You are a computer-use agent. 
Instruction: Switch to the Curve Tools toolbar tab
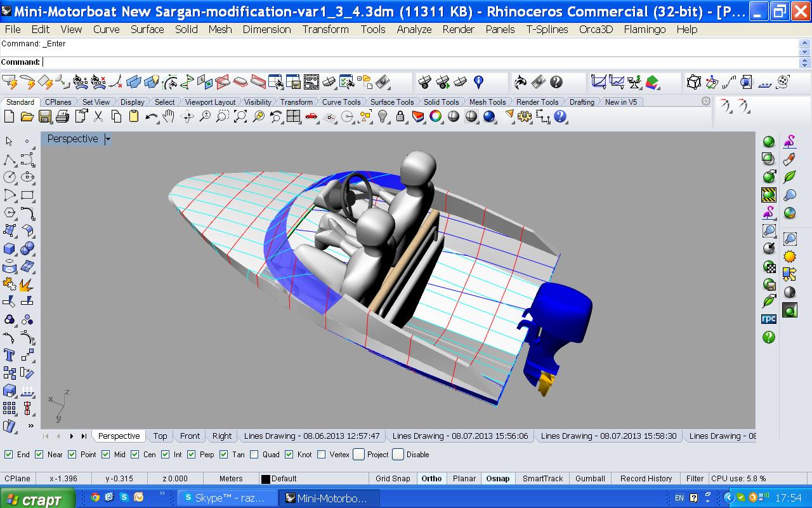pos(341,102)
